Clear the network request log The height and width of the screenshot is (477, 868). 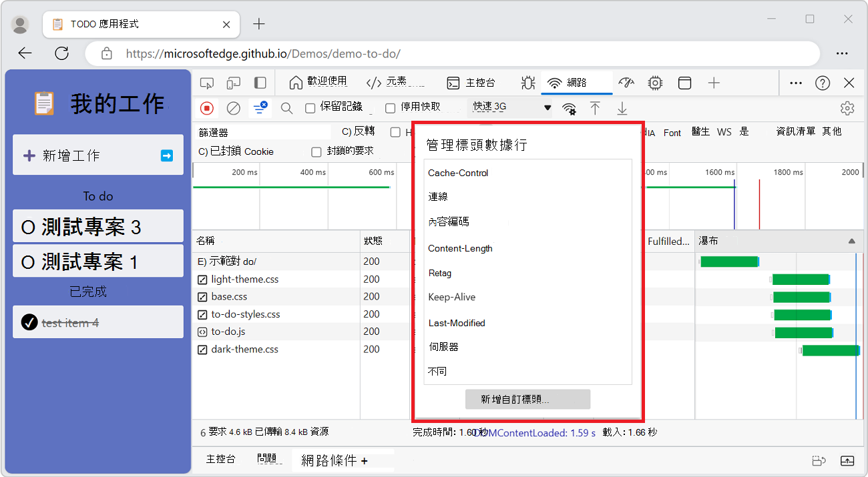234,107
